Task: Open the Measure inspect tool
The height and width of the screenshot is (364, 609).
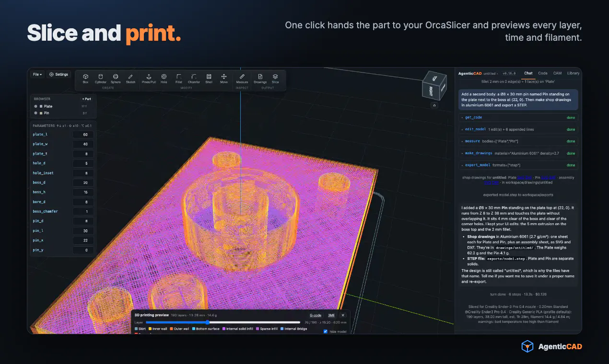Action: click(x=242, y=79)
